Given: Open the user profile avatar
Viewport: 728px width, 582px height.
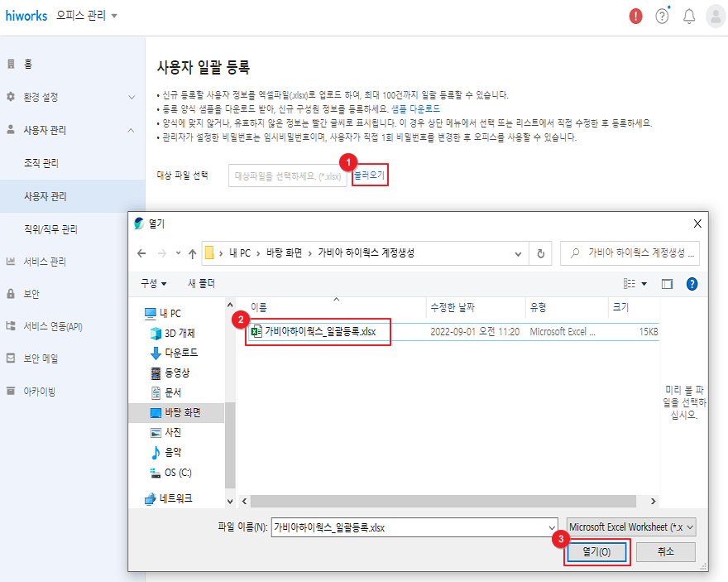Looking at the screenshot, I should pos(716,17).
